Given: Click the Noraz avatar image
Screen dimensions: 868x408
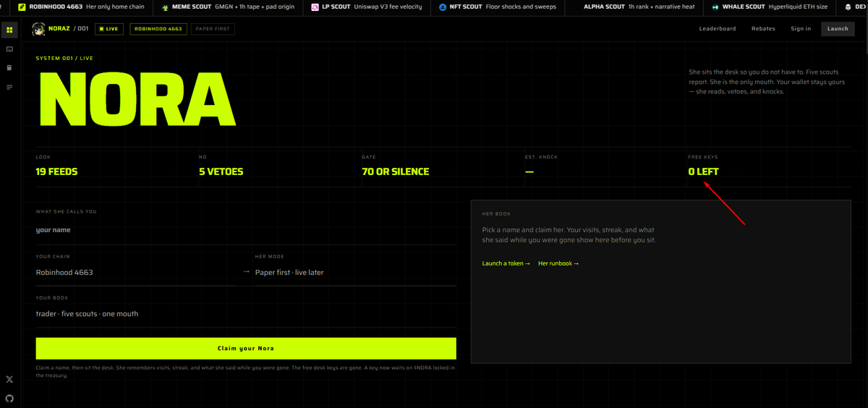Looking at the screenshot, I should (38, 29).
